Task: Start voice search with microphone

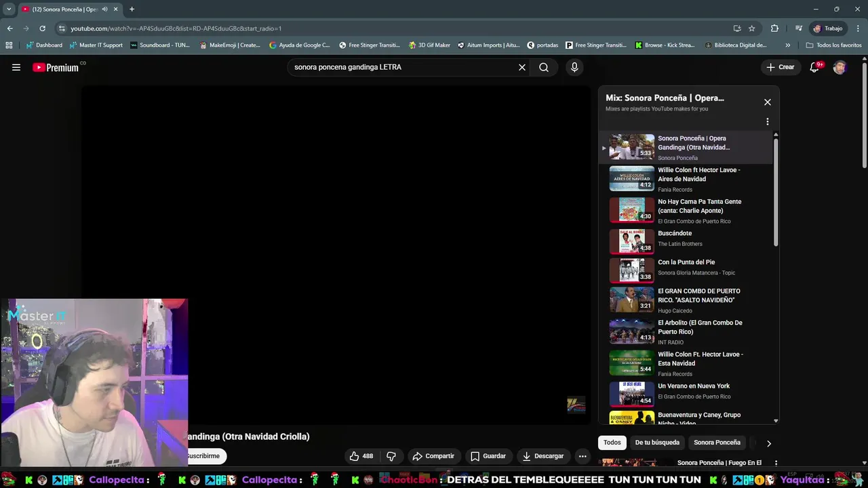Action: (x=574, y=67)
